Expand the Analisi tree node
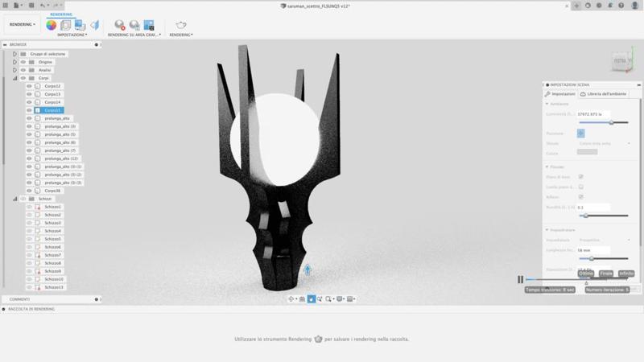The width and height of the screenshot is (644, 362). 14,70
